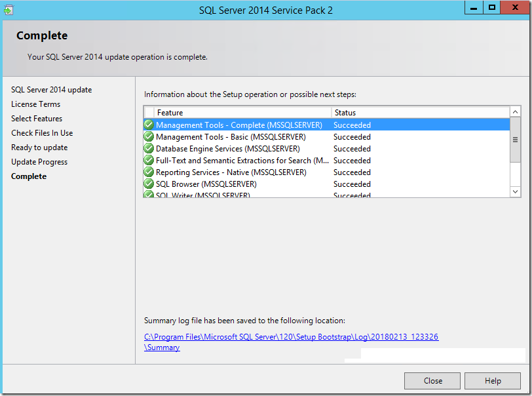
Task: Click green check icon for SQL Browser
Action: click(x=149, y=184)
